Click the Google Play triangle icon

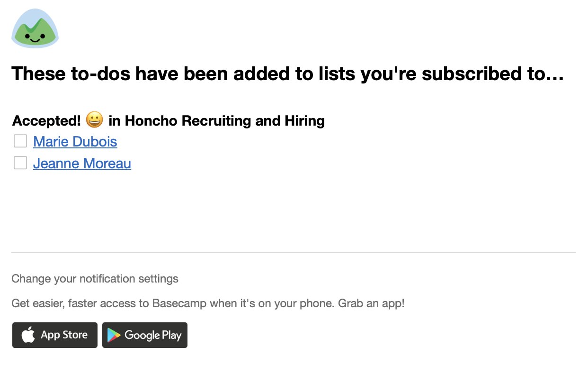[114, 335]
